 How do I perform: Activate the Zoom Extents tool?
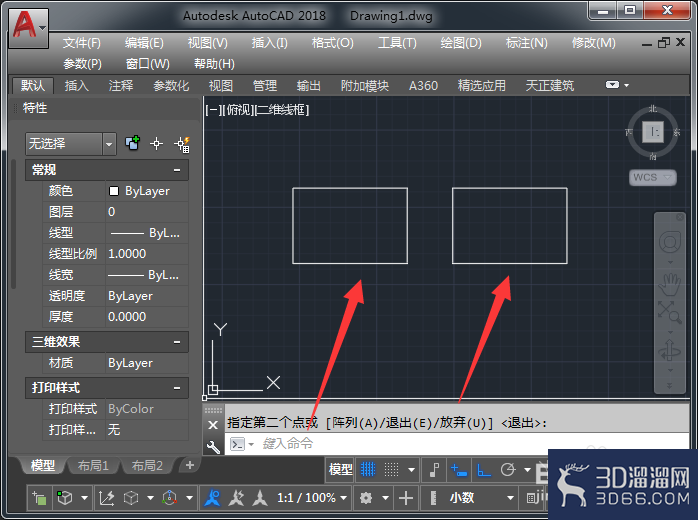(670, 312)
